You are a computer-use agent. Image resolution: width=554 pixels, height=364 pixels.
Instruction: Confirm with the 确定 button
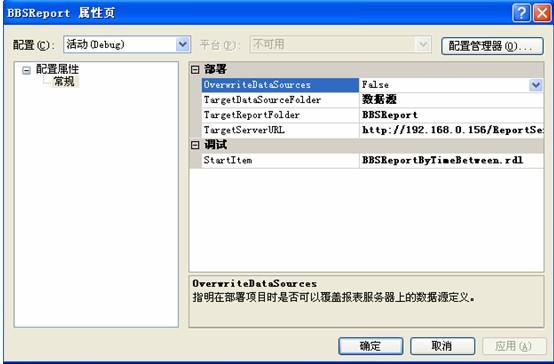371,346
